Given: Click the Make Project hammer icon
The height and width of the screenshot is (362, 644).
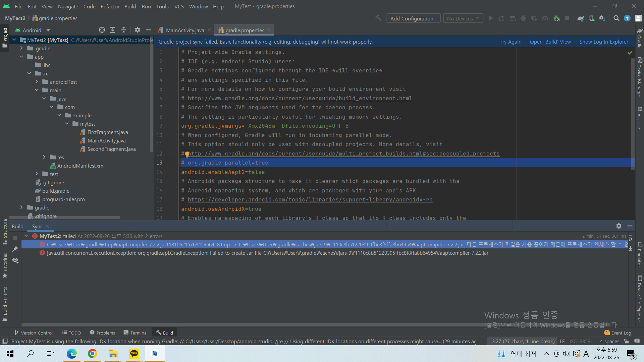Looking at the screenshot, I should pyautogui.click(x=378, y=18).
